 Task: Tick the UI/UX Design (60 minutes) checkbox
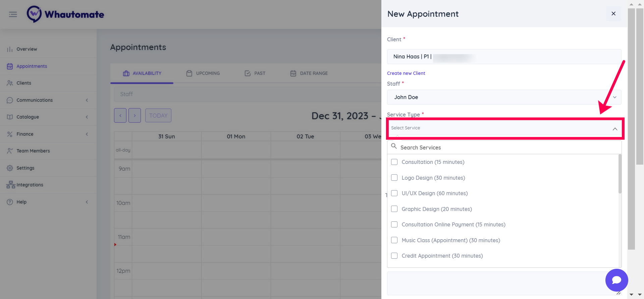click(394, 193)
